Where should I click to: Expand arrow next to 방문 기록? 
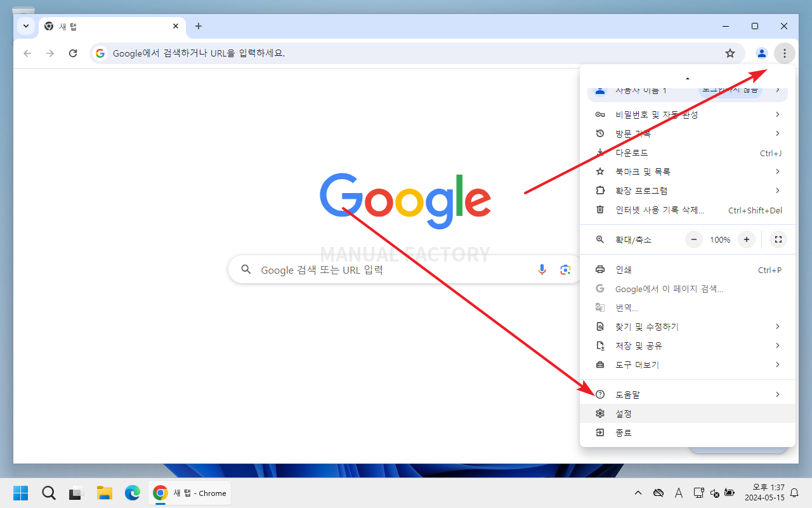[x=778, y=133]
